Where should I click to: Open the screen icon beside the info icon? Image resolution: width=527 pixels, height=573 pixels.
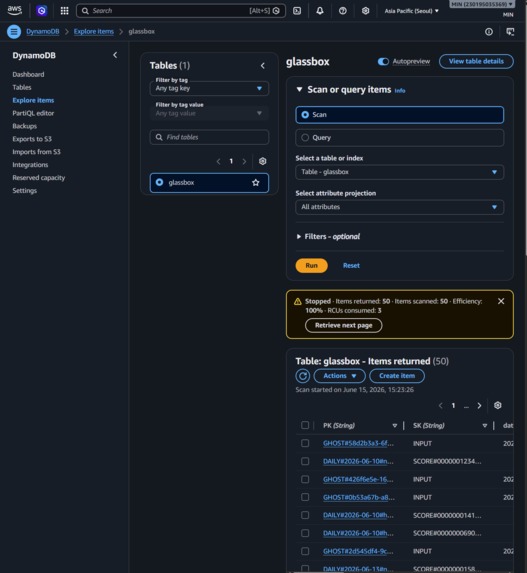tap(510, 32)
